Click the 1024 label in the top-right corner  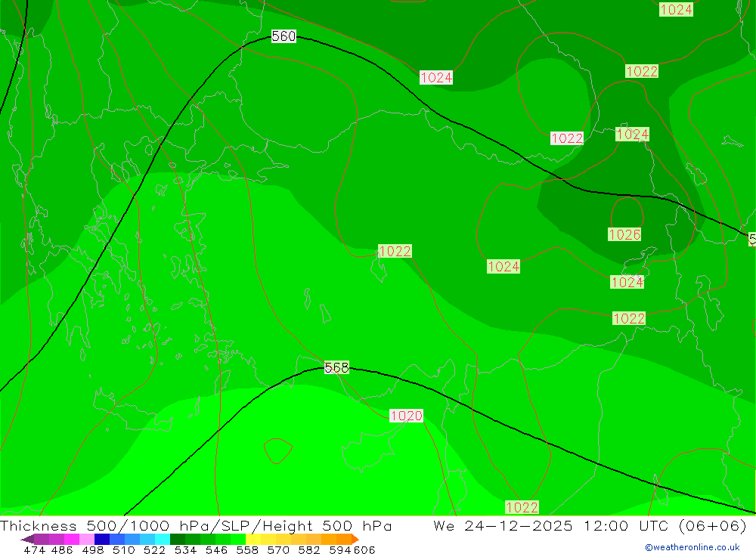[x=676, y=10]
